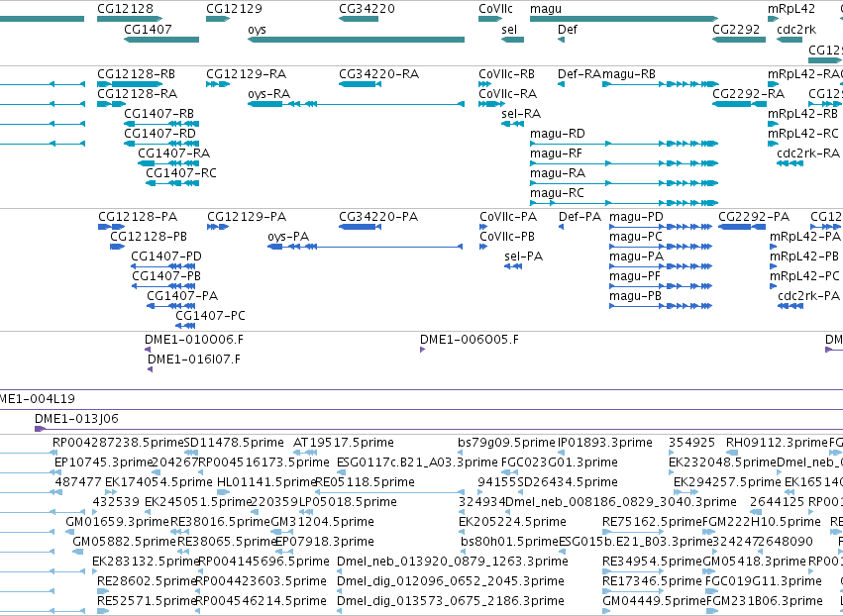Click the sel-RA transcript label

tap(521, 114)
